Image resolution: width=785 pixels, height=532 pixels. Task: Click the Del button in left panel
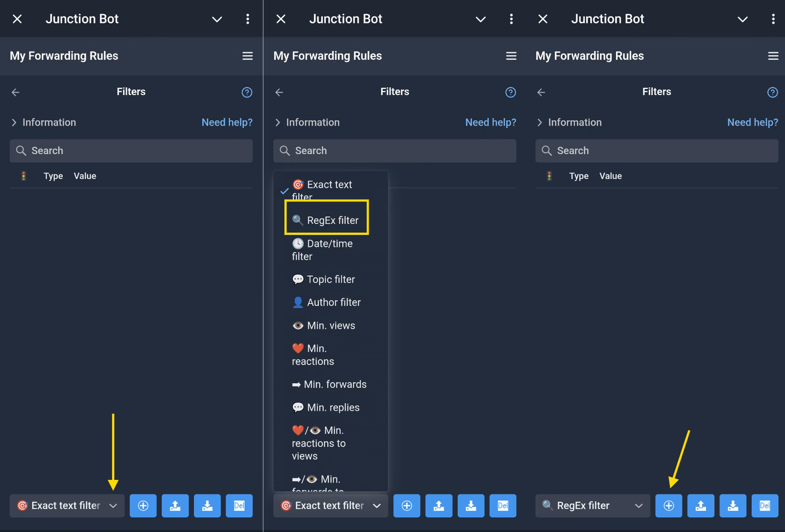[239, 505]
